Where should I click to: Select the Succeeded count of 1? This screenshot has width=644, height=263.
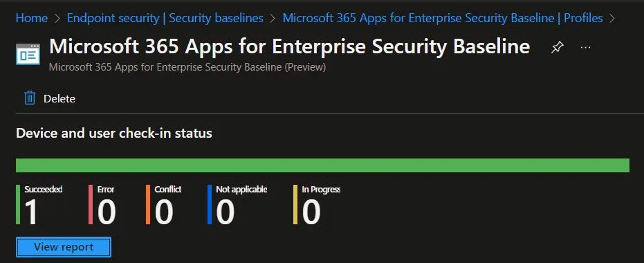(31, 212)
